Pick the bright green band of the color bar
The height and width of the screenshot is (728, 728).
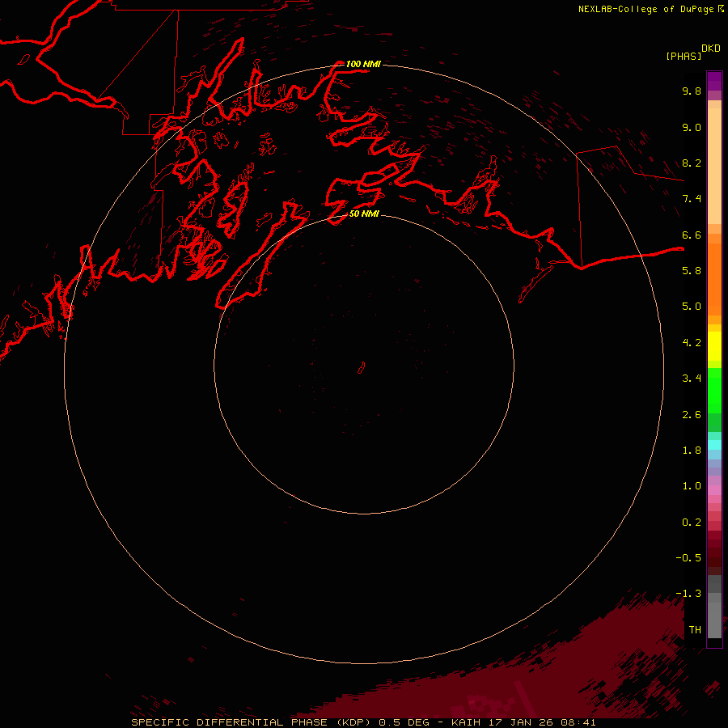[714, 391]
